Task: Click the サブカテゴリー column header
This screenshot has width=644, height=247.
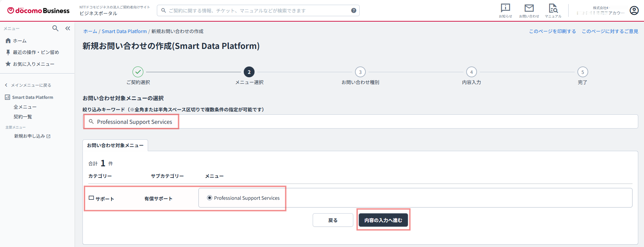Action: click(167, 176)
